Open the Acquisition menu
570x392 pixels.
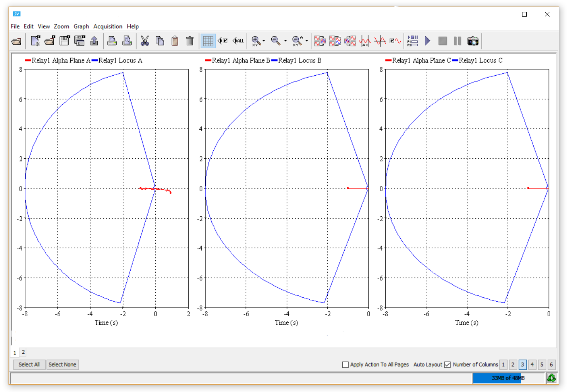click(107, 26)
